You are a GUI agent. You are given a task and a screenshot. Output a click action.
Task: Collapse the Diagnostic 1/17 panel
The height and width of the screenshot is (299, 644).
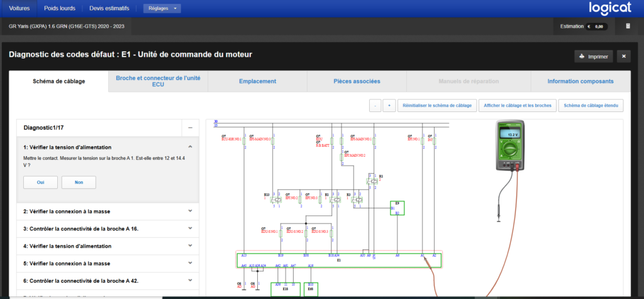click(190, 128)
